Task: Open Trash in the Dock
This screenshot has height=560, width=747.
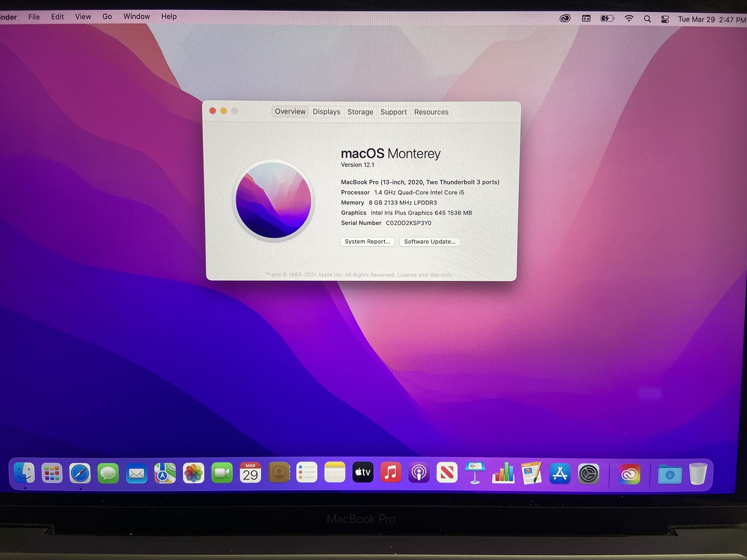Action: pos(698,474)
